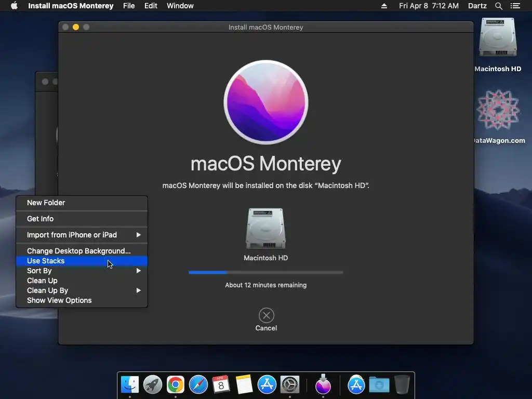Choose New Folder from context menu
The image size is (532, 399).
(x=82, y=203)
